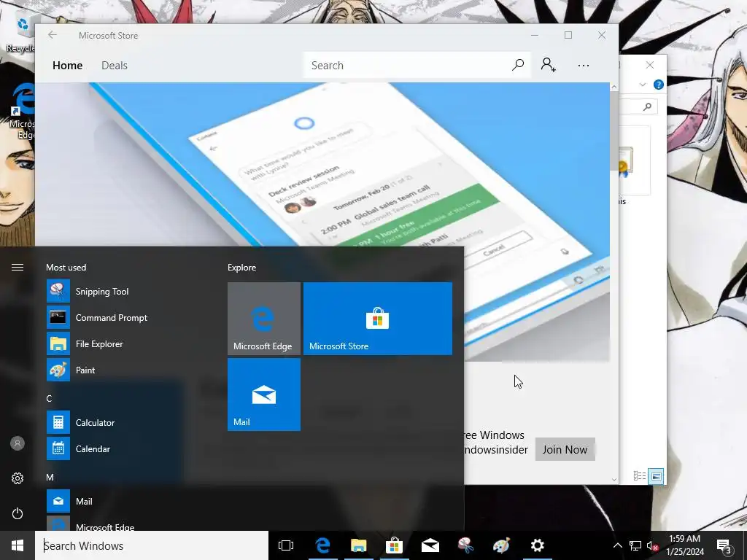The image size is (747, 560).
Task: Open Mail from the taskbar
Action: (430, 545)
